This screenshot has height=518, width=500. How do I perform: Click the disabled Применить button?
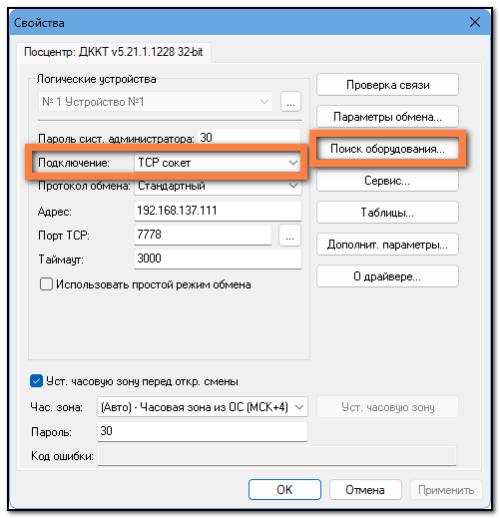click(446, 489)
